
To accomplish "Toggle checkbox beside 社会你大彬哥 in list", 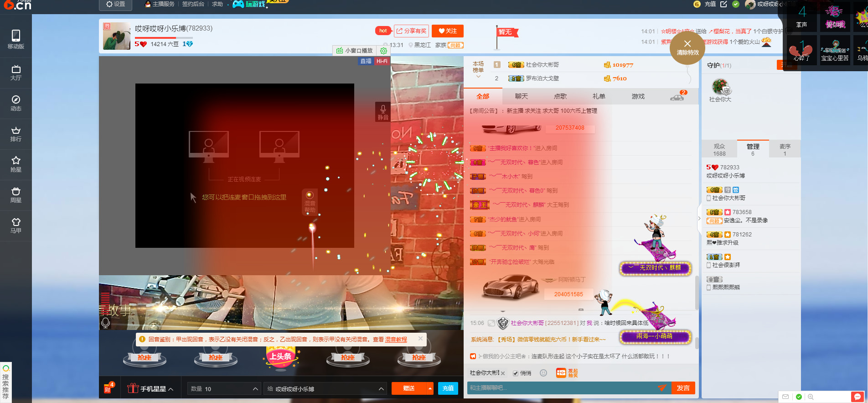I will coord(709,198).
